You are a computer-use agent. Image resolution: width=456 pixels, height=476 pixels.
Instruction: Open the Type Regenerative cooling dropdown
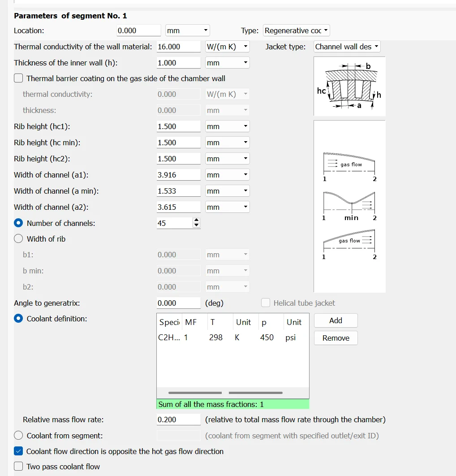point(296,30)
